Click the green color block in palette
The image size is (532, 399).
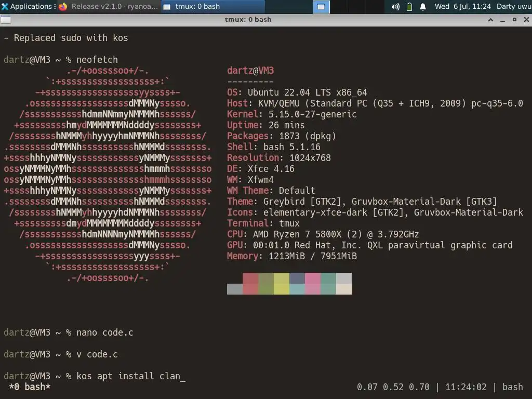[x=266, y=284]
